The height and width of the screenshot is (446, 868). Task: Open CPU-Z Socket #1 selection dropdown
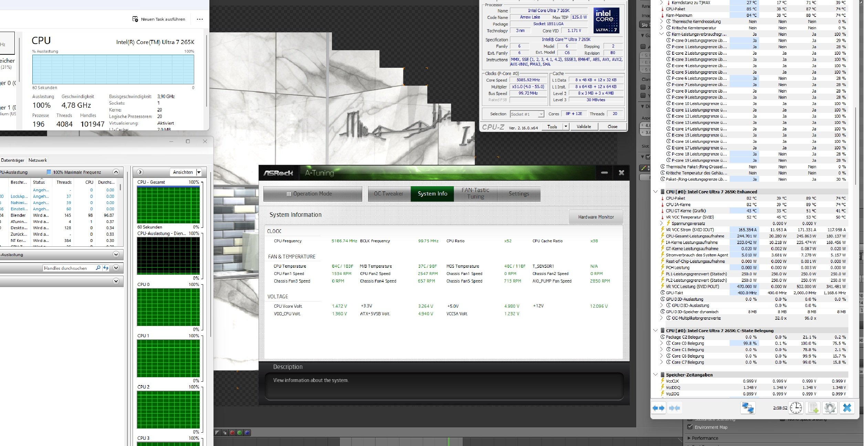(541, 114)
